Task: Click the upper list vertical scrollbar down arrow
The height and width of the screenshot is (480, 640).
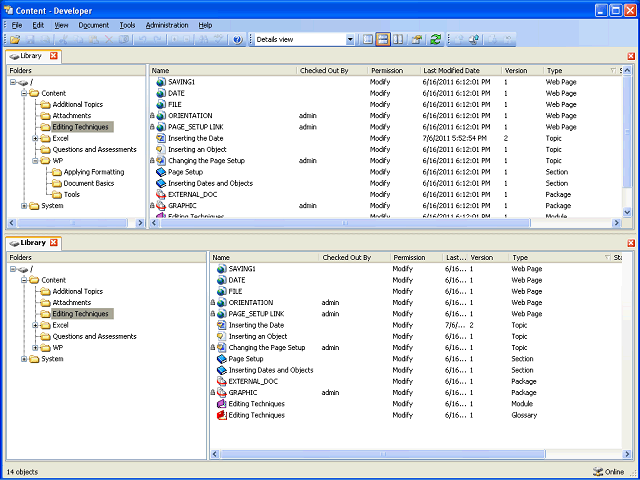Action: pyautogui.click(x=627, y=212)
